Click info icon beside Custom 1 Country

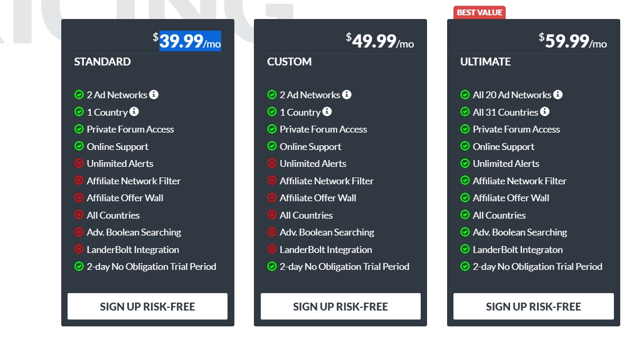pos(327,111)
